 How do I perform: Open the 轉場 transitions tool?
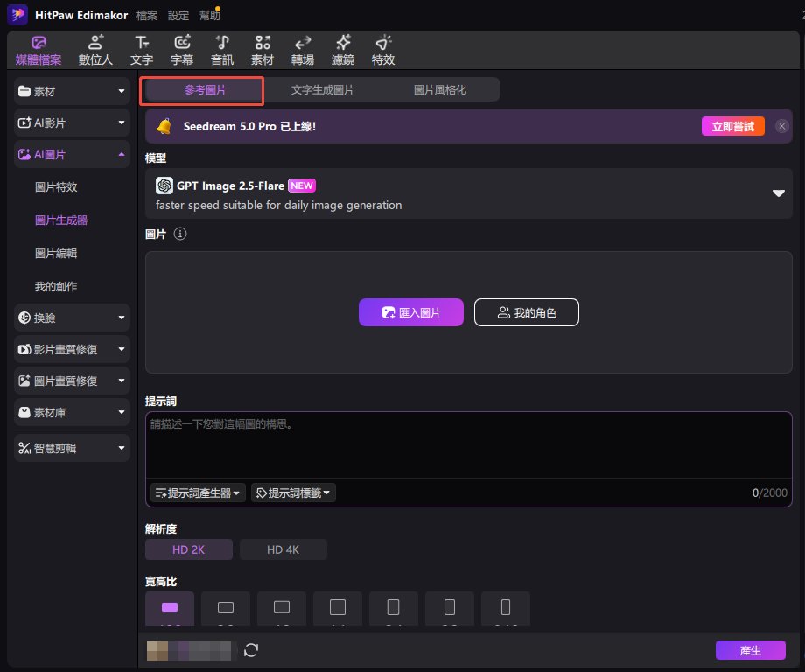[x=303, y=51]
